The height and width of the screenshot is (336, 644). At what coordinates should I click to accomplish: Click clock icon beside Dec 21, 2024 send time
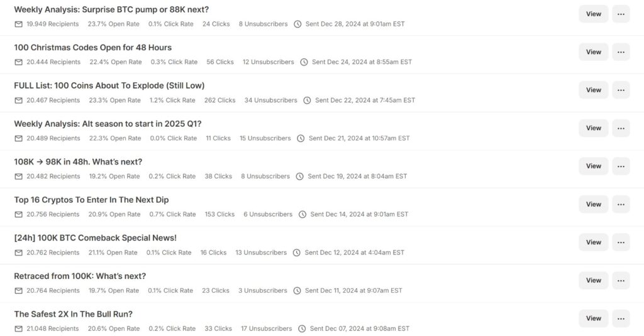click(301, 138)
